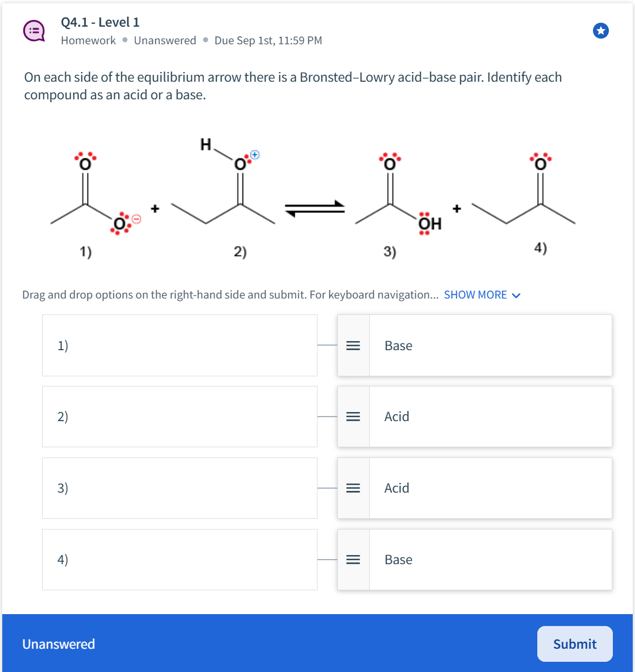
Task: Select the second Acid answer card
Action: [491, 488]
